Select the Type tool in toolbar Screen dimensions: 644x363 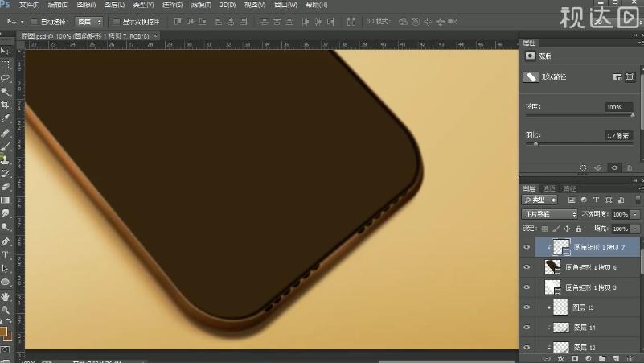(5, 254)
